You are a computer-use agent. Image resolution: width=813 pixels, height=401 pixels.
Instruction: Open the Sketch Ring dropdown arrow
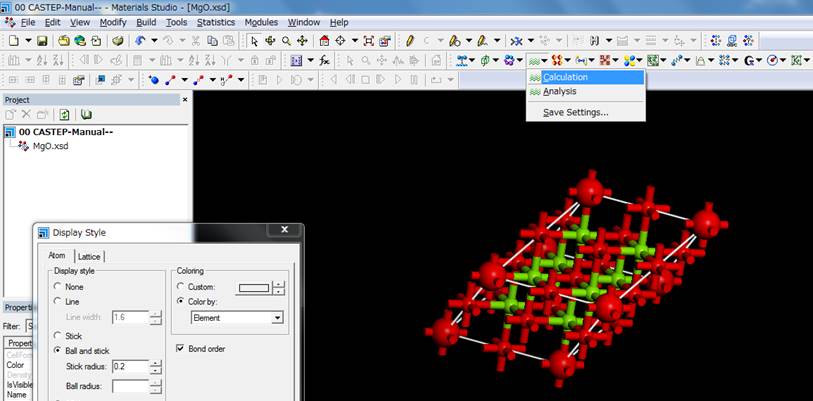pos(469,40)
